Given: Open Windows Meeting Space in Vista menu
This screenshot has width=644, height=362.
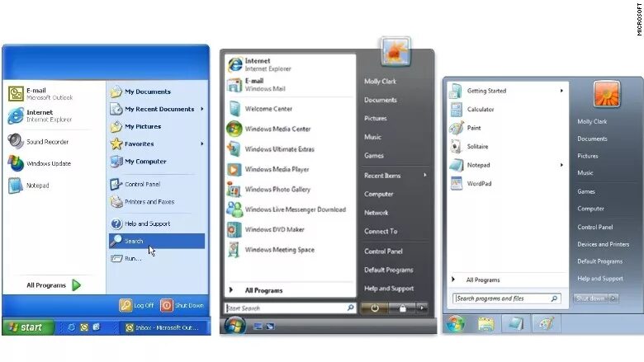Looking at the screenshot, I should 271,249.
